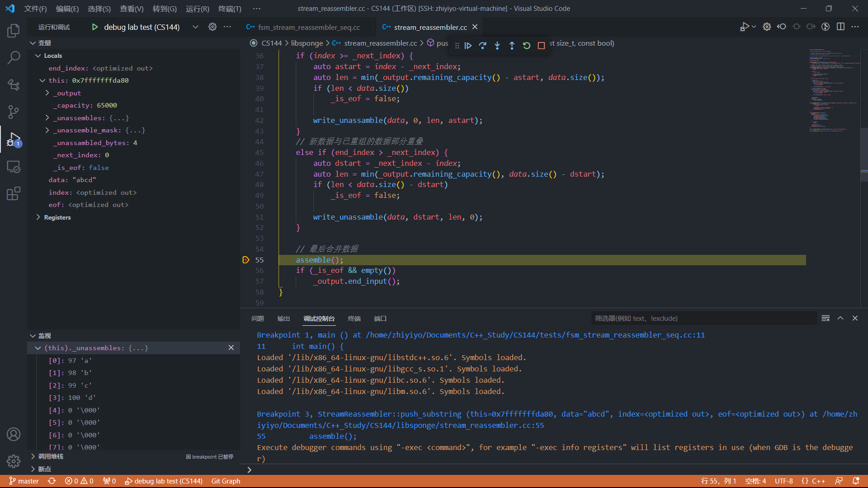
Task: Expand the _unassembles variable node
Action: (x=47, y=118)
